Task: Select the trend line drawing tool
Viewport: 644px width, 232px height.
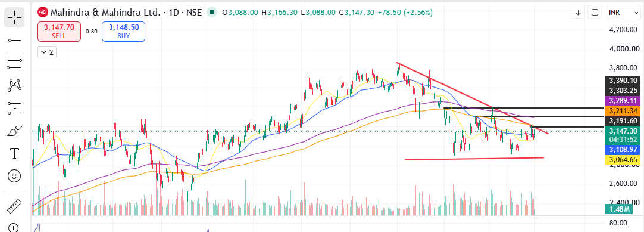Action: (x=14, y=40)
